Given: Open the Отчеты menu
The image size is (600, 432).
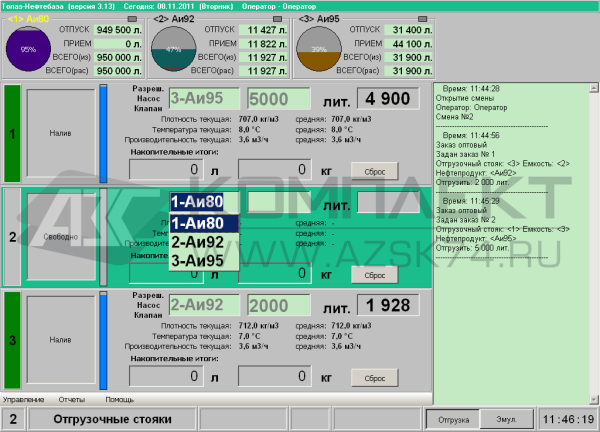Looking at the screenshot, I should (72, 400).
